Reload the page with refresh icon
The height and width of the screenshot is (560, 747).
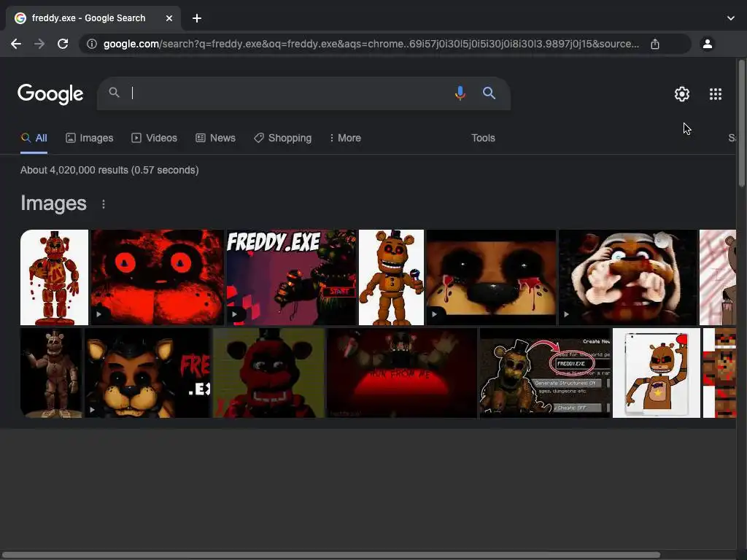point(63,44)
